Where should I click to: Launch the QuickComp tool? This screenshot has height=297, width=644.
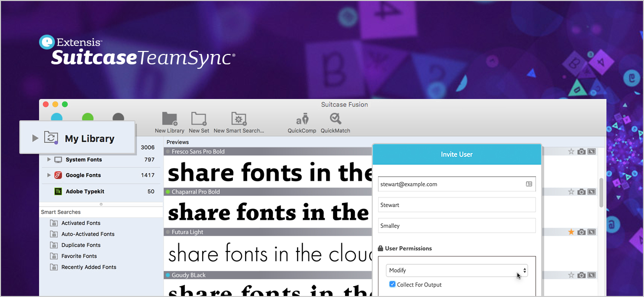(x=302, y=119)
